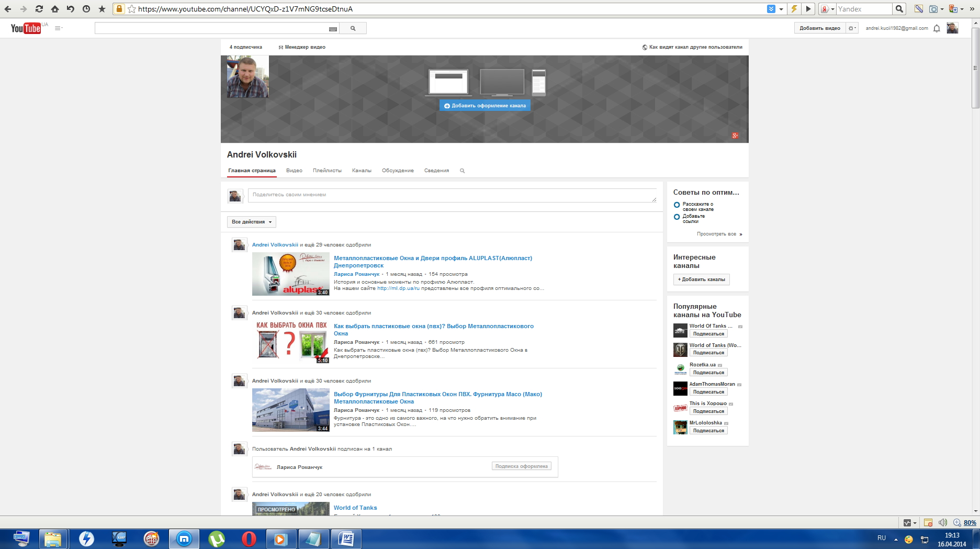Click the 'Подписка оформлена' button
980x549 pixels.
point(522,466)
